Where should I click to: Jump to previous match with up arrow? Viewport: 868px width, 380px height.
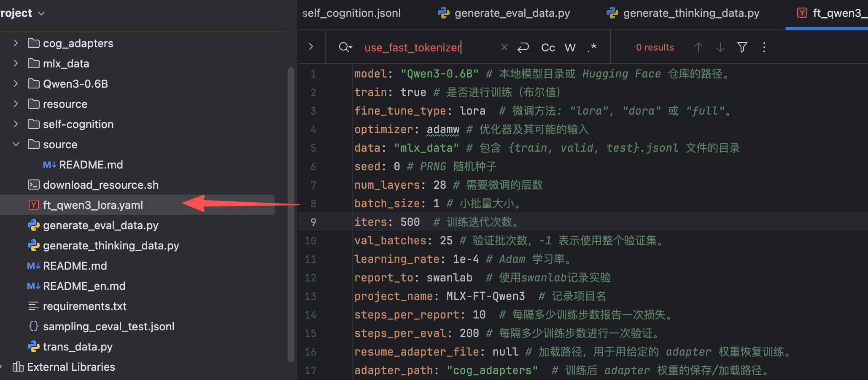[x=698, y=47]
